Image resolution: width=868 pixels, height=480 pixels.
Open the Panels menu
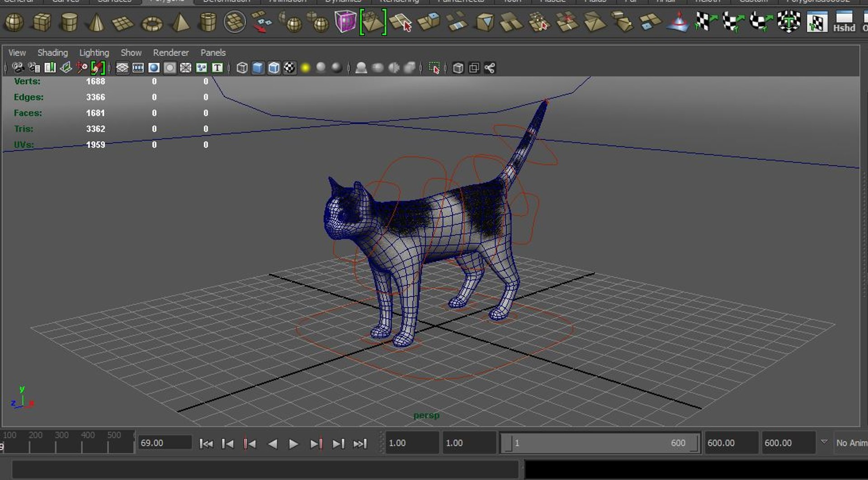click(x=213, y=52)
